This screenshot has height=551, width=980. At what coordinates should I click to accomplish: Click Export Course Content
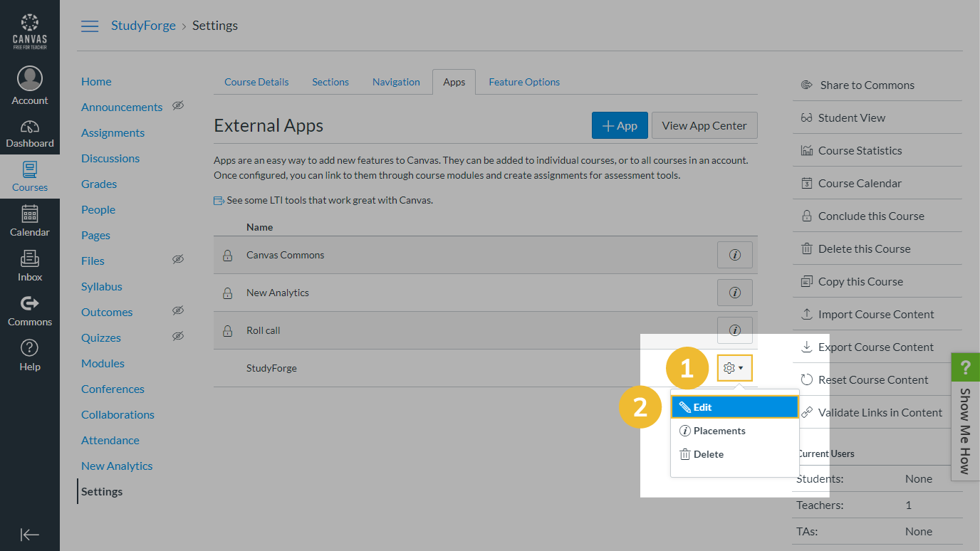(x=867, y=347)
